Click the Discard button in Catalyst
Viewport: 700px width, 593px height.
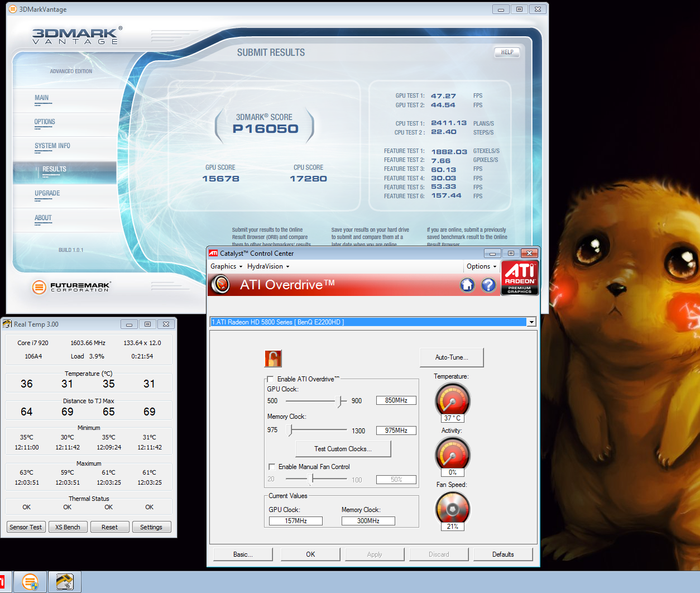439,554
